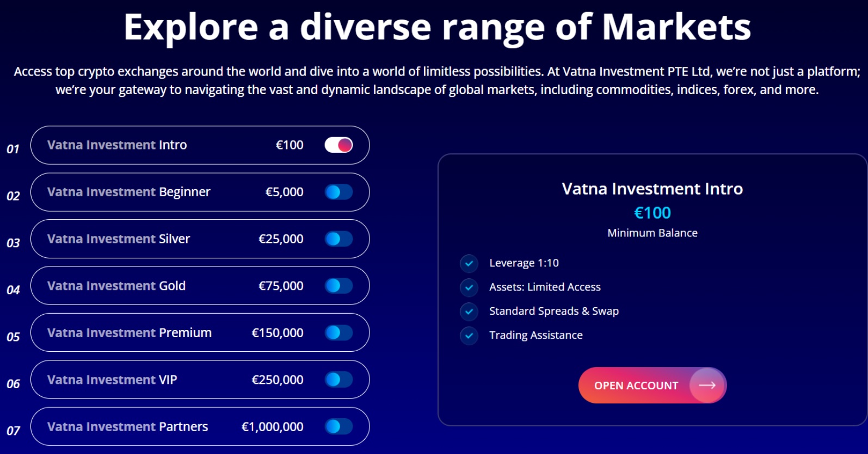Screen dimensions: 868x454
Task: Click the checkmark icon beside Leverage 1:10
Action: click(469, 263)
